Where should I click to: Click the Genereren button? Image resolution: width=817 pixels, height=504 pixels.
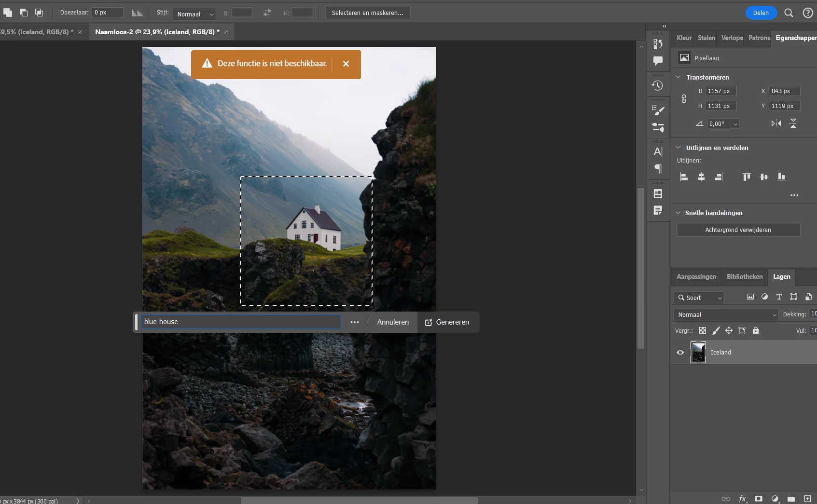(447, 322)
